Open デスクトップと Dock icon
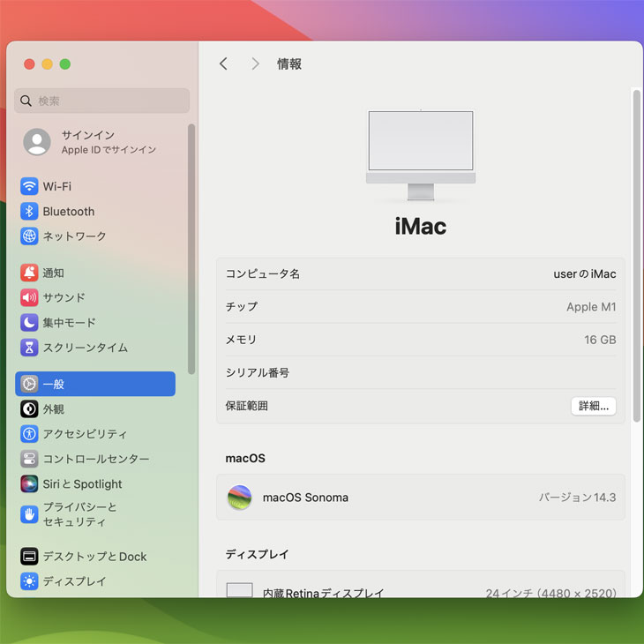 click(29, 557)
